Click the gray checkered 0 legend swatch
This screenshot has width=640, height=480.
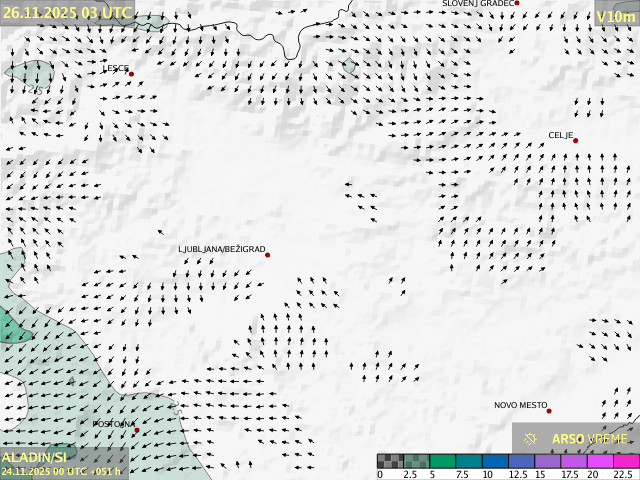(x=390, y=461)
